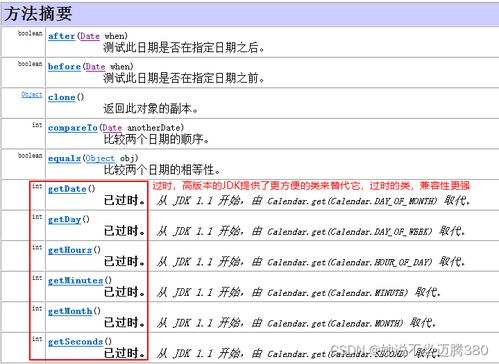Image resolution: width=499 pixels, height=364 pixels.
Task: Open the getMinutes method link
Action: click(x=75, y=281)
